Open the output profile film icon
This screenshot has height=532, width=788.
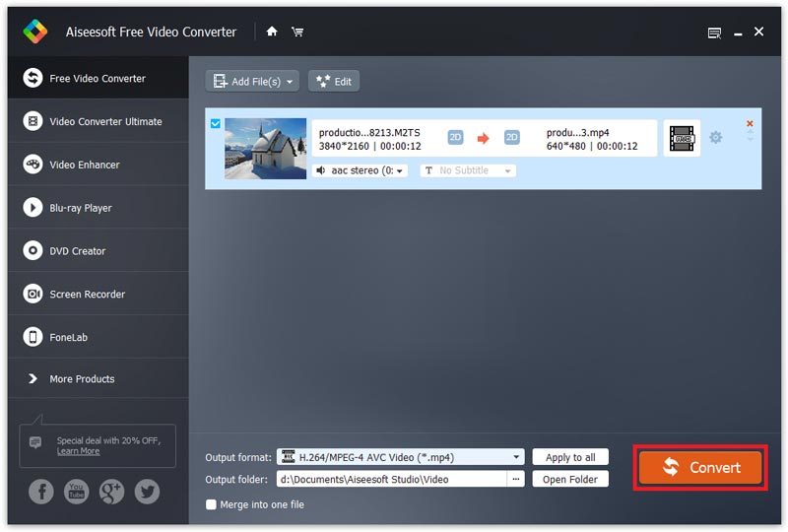tap(681, 139)
